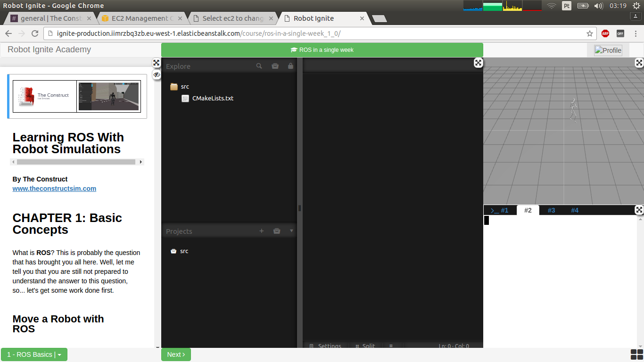Open the CMakeLists.txt file
Image resolution: width=644 pixels, height=362 pixels.
tap(207, 99)
